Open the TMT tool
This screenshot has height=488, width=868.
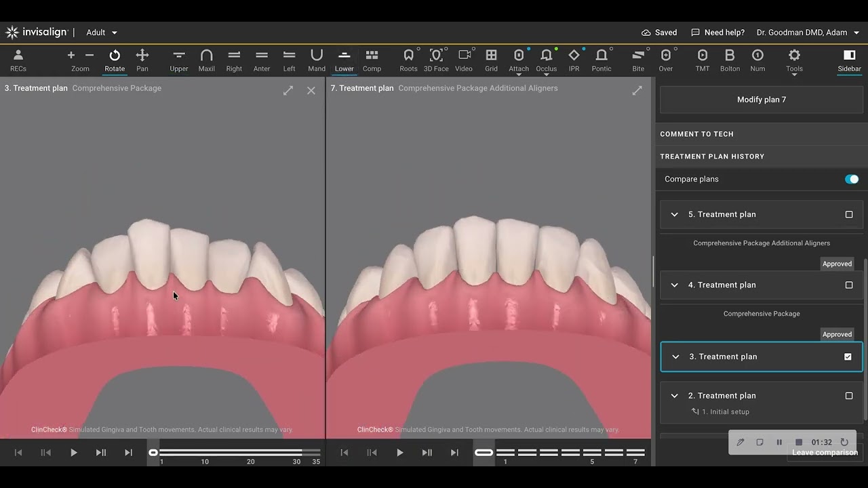coord(703,60)
